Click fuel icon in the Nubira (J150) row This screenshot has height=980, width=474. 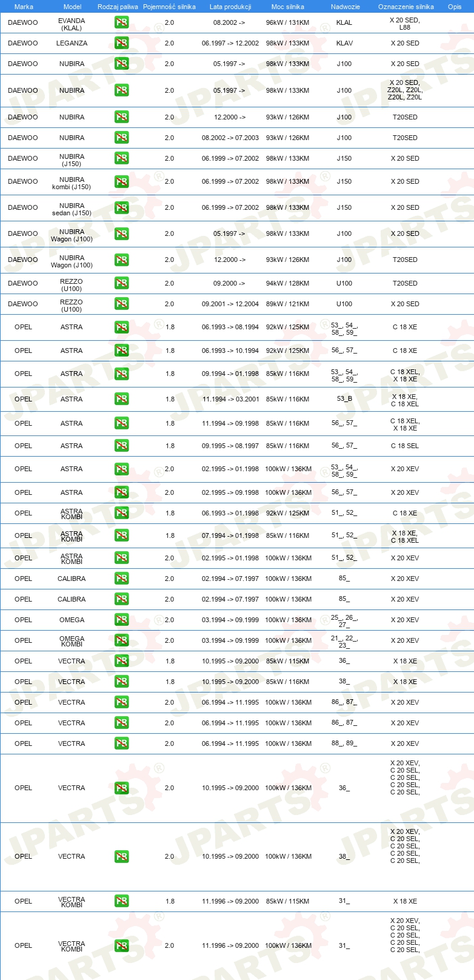pos(121,158)
